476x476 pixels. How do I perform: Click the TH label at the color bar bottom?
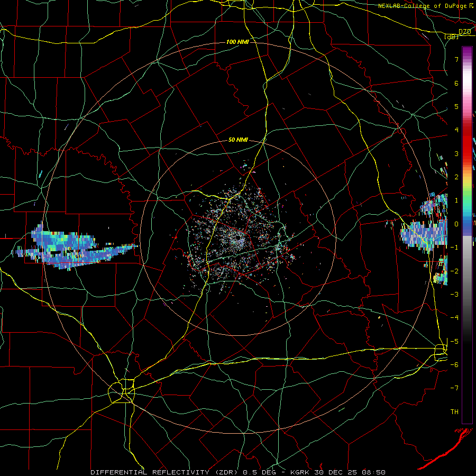click(x=454, y=412)
